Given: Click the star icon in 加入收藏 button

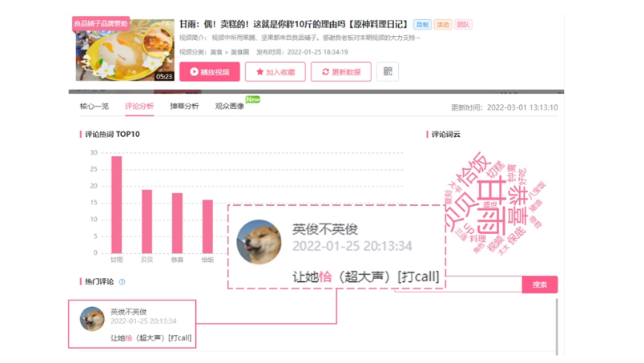Looking at the screenshot, I should point(260,71).
